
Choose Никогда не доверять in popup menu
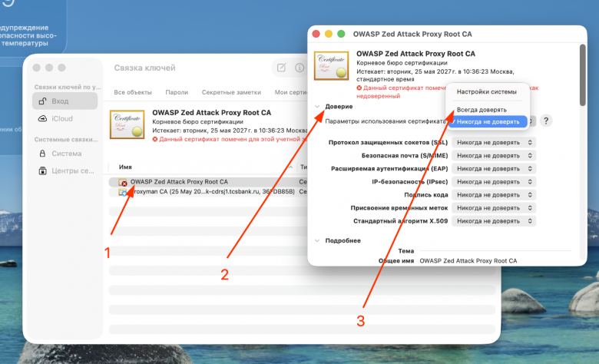coord(488,122)
